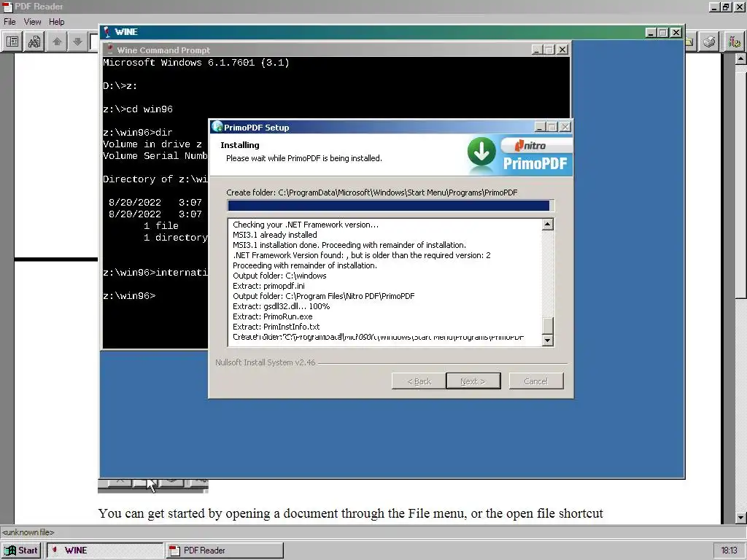Click 'Extract: PrimInstInfo.txt' log line
This screenshot has height=560, width=747.
coord(276,327)
